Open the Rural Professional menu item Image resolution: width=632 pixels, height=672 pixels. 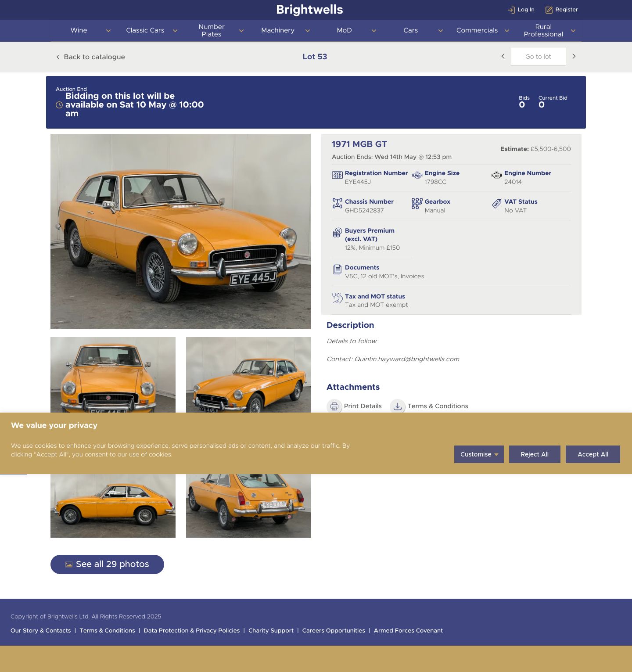click(543, 30)
